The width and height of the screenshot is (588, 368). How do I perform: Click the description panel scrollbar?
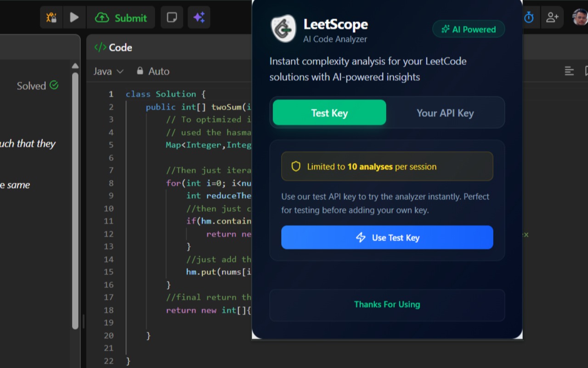coord(75,201)
